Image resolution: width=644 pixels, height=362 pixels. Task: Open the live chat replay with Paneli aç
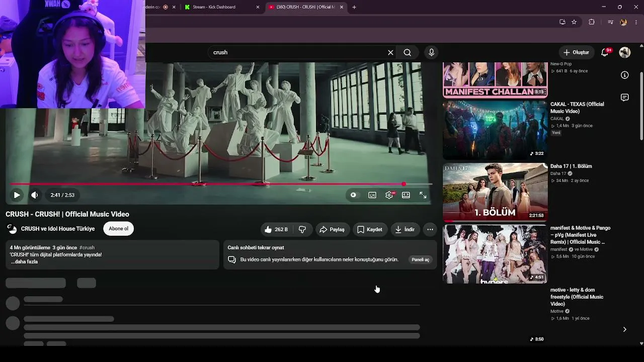(x=421, y=259)
